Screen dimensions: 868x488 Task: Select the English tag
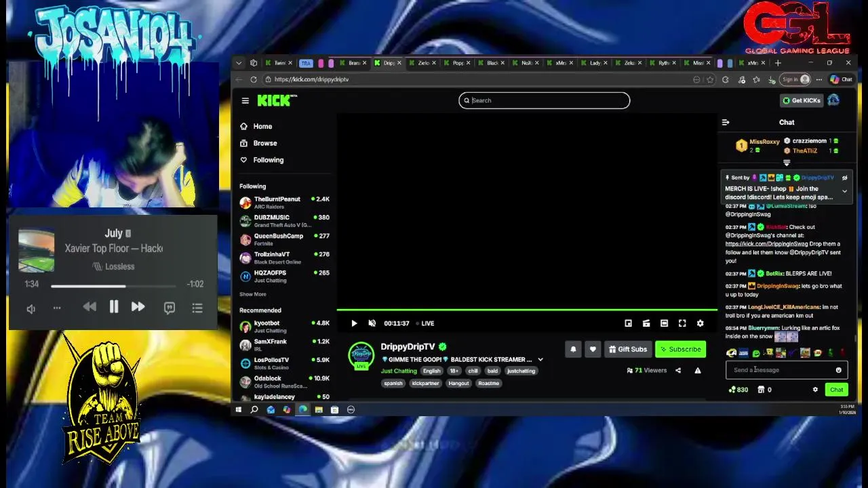432,371
